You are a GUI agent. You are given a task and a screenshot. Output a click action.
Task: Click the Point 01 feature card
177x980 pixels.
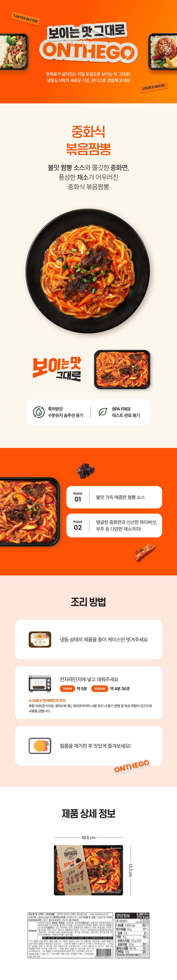tap(114, 497)
